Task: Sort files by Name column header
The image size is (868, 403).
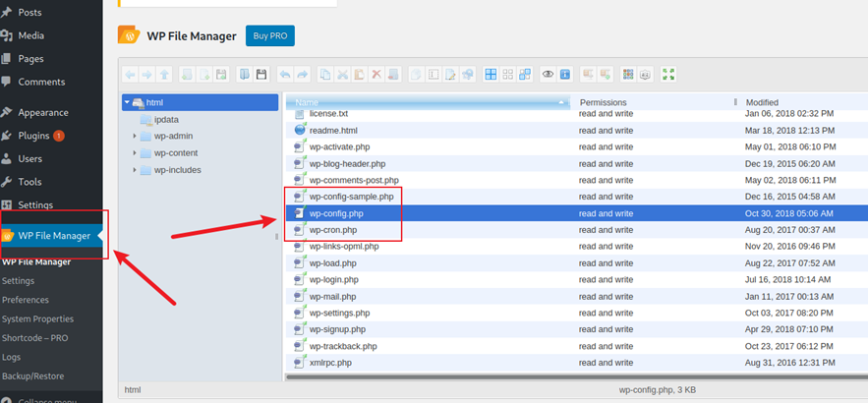Action: (428, 102)
